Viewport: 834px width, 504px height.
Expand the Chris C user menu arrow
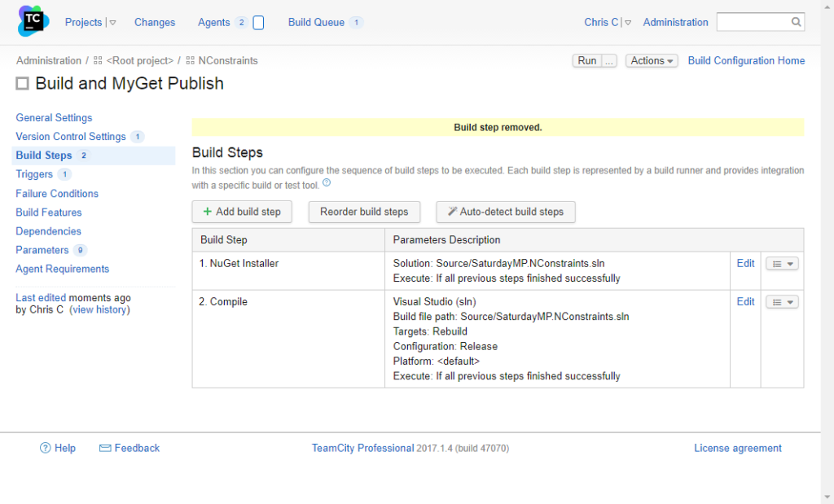(x=628, y=23)
